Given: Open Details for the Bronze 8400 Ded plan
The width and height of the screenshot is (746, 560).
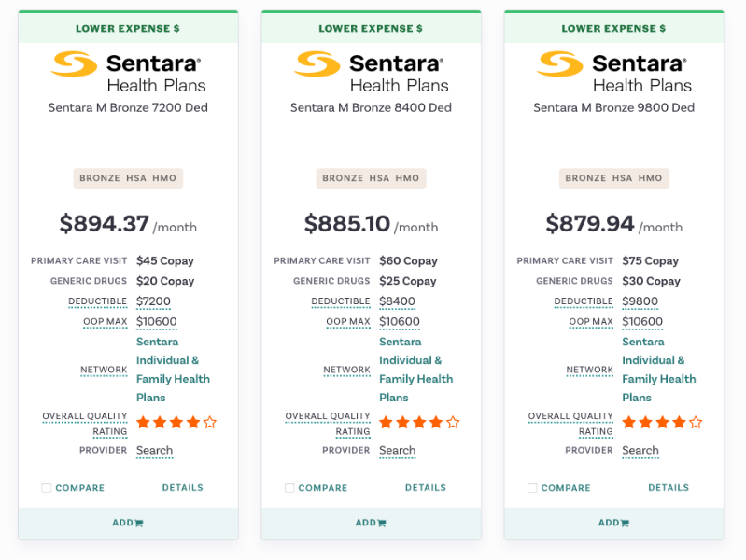Looking at the screenshot, I should 425,488.
